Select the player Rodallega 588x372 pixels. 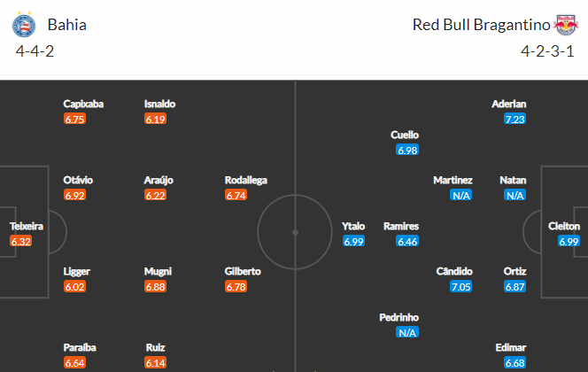pos(246,181)
